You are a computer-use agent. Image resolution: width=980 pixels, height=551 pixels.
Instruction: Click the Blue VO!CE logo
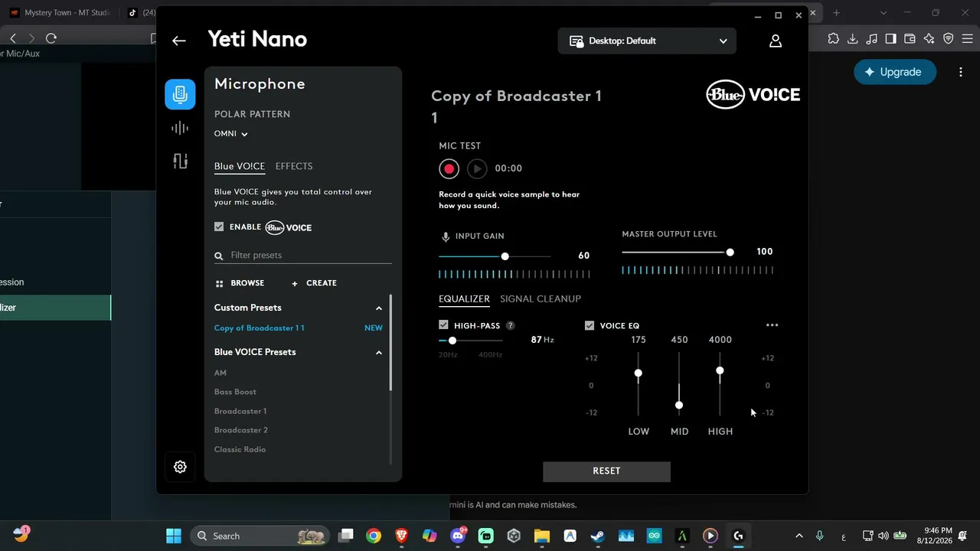pyautogui.click(x=753, y=95)
